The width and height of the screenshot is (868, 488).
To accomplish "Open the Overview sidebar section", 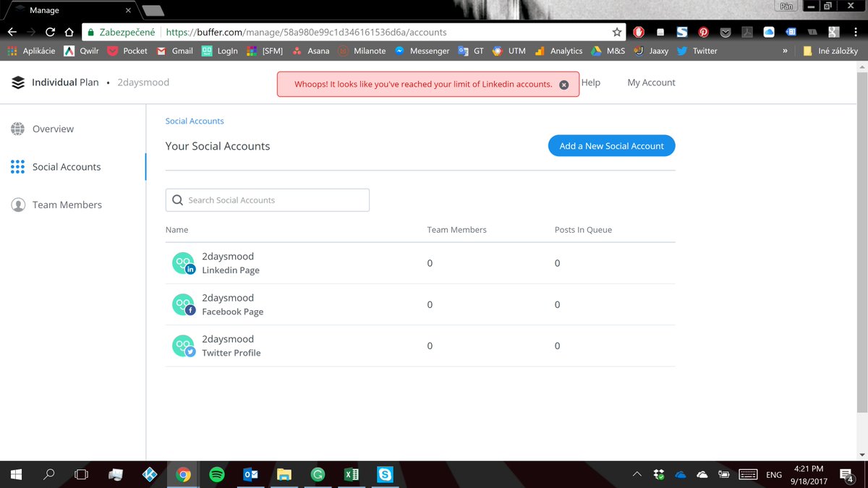I will pos(42,129).
